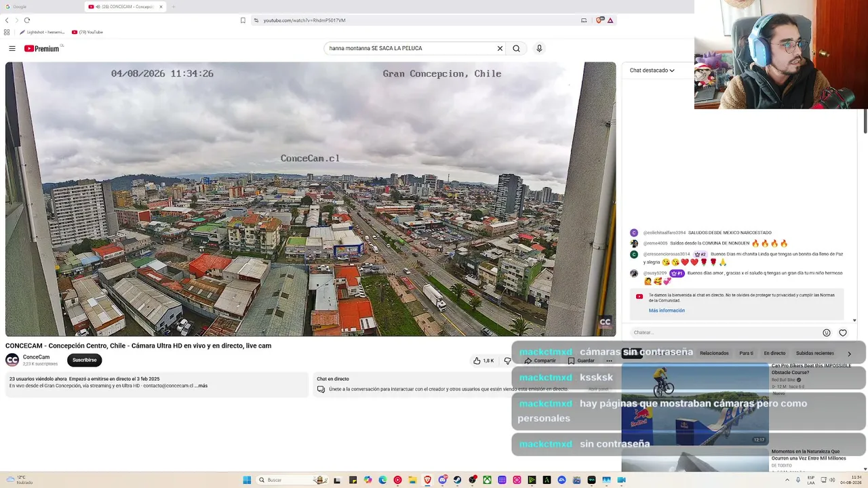Open the page scrollbar on right edge

click(865, 121)
